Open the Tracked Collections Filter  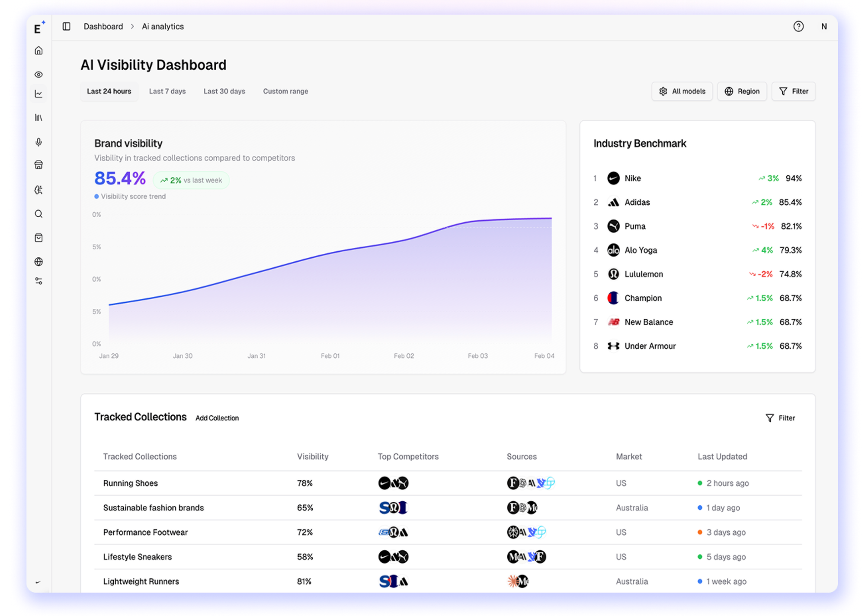tap(780, 418)
